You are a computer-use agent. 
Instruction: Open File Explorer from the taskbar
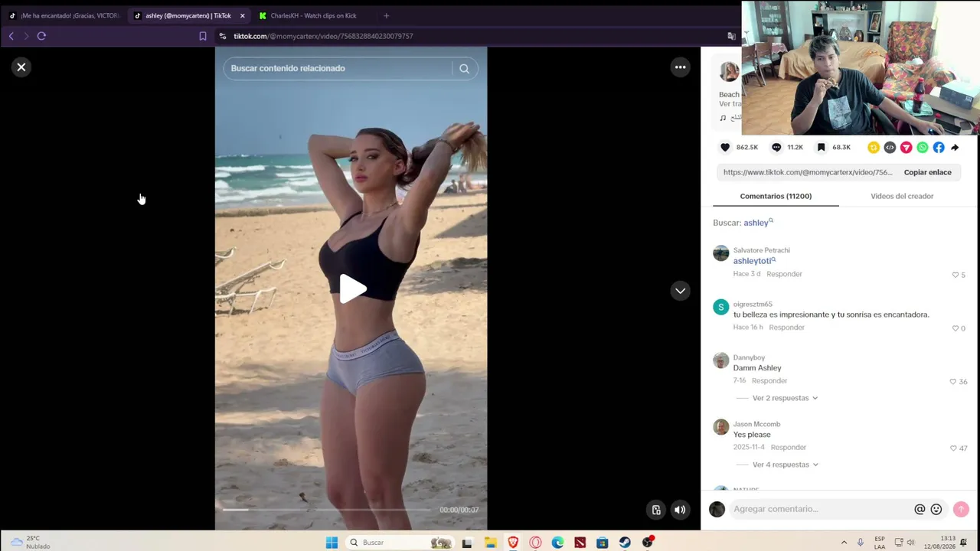490,543
